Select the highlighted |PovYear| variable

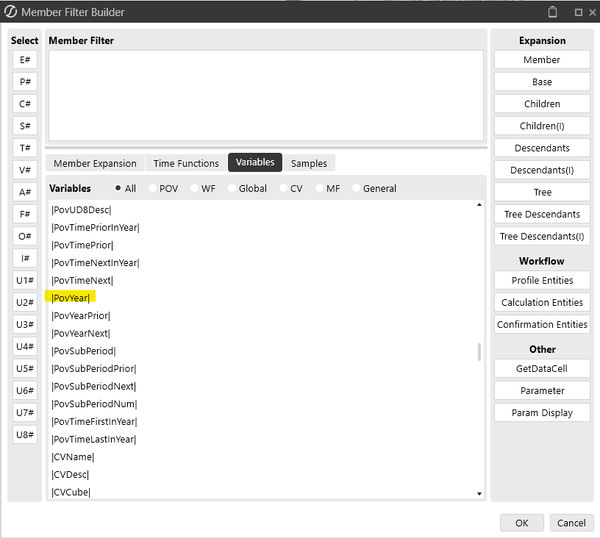71,298
